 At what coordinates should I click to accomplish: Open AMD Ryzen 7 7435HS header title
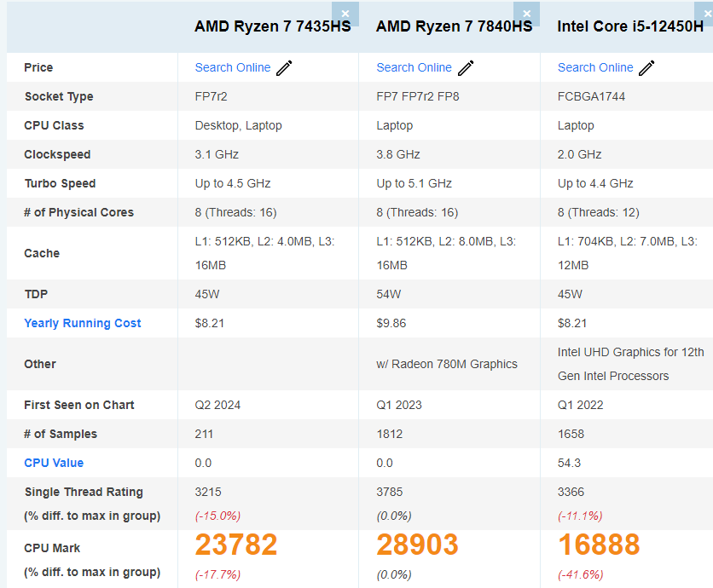pyautogui.click(x=272, y=26)
